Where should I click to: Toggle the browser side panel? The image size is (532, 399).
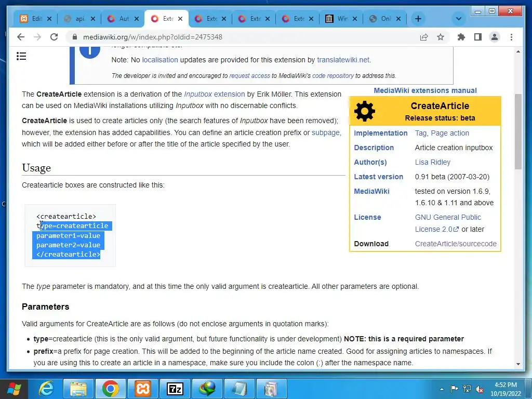[478, 37]
